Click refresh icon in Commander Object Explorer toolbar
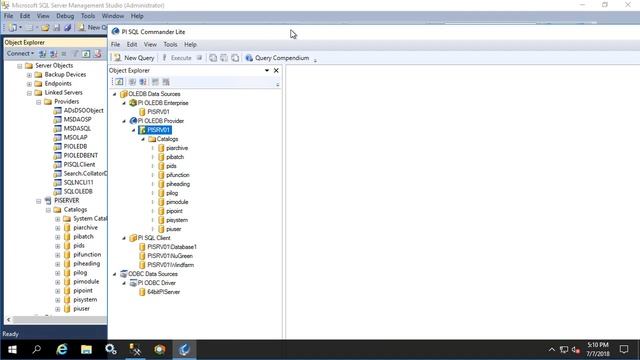The height and width of the screenshot is (360, 640). tap(119, 82)
